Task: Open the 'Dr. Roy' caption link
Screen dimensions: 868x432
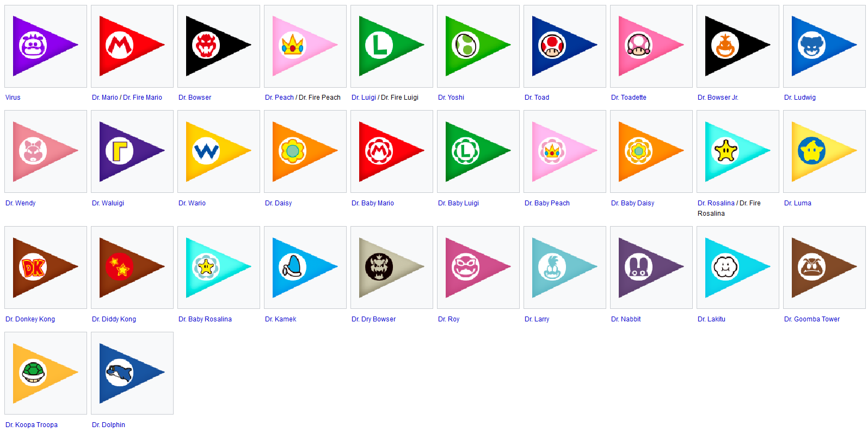Action: coord(448,319)
